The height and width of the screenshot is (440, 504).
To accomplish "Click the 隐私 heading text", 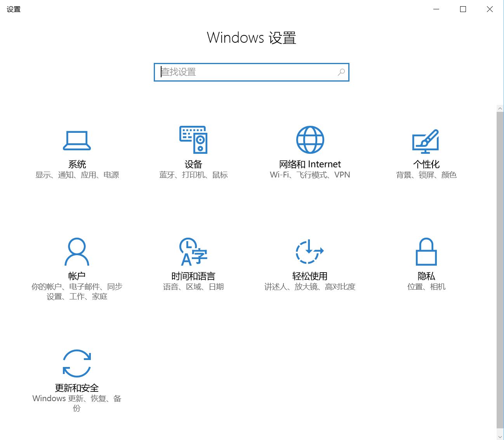I will tap(426, 276).
